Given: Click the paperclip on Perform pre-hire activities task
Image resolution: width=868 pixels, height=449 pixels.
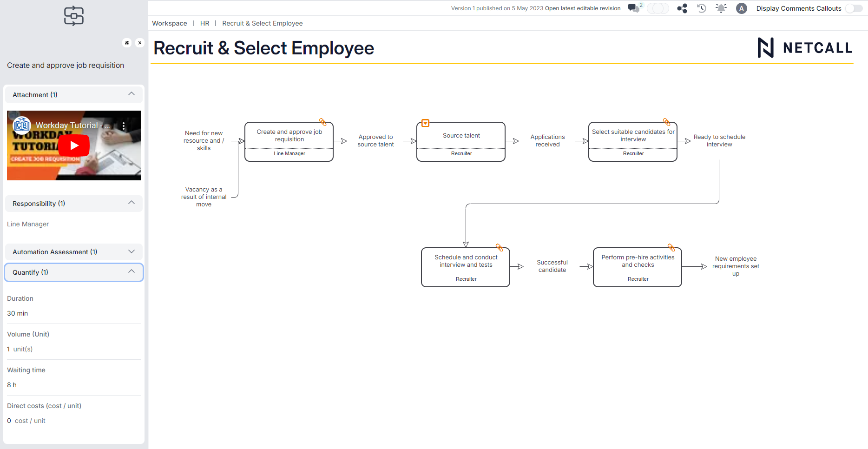Looking at the screenshot, I should (671, 247).
